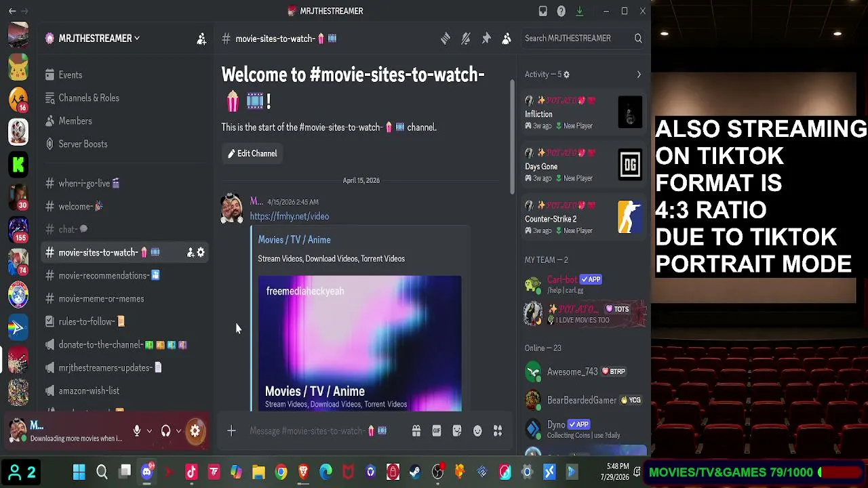
Task: Open the Threads icon in channel header
Action: (446, 39)
